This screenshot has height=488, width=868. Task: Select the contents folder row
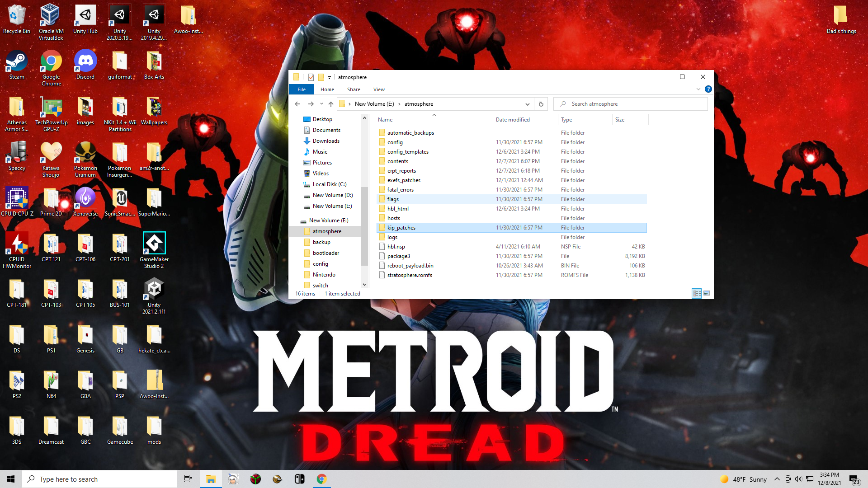point(511,161)
